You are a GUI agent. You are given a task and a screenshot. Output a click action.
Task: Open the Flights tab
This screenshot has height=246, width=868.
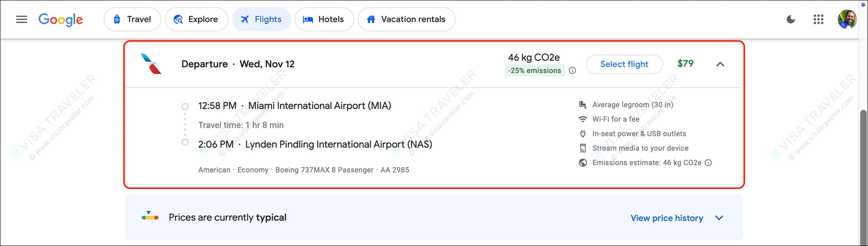click(262, 20)
